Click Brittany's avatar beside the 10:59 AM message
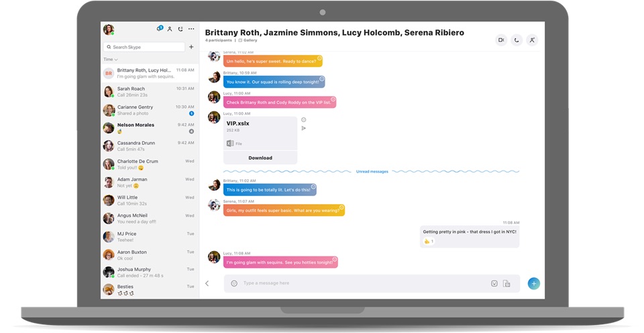Screen dimensions: 644x333 pyautogui.click(x=214, y=77)
